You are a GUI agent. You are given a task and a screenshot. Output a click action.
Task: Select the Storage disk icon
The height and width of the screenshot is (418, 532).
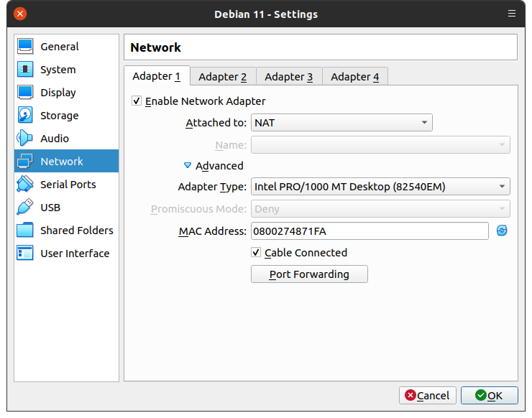pos(25,116)
